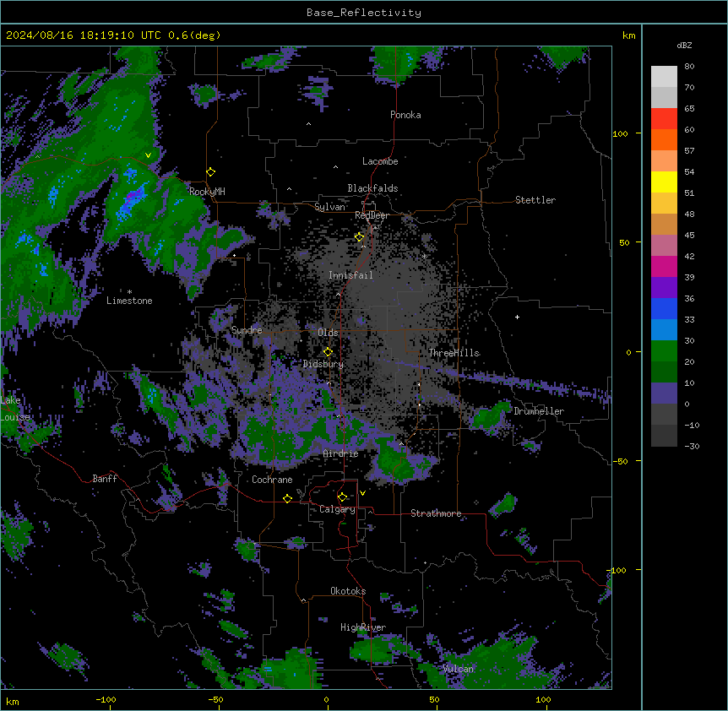Click the yellow diamond marker near RockyMH

(x=211, y=172)
